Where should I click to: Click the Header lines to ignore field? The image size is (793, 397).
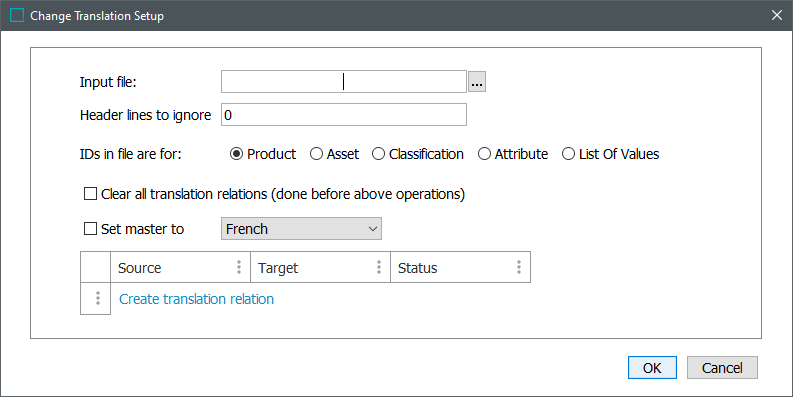[344, 115]
